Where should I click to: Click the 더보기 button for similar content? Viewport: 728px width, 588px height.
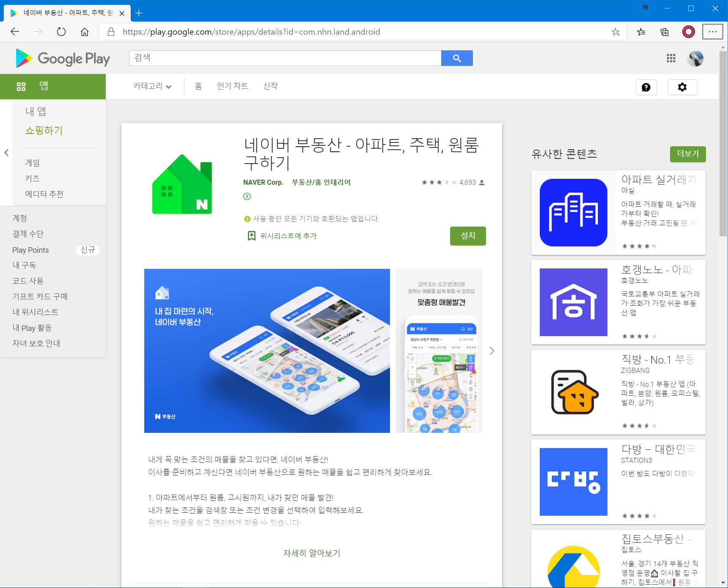tap(688, 154)
